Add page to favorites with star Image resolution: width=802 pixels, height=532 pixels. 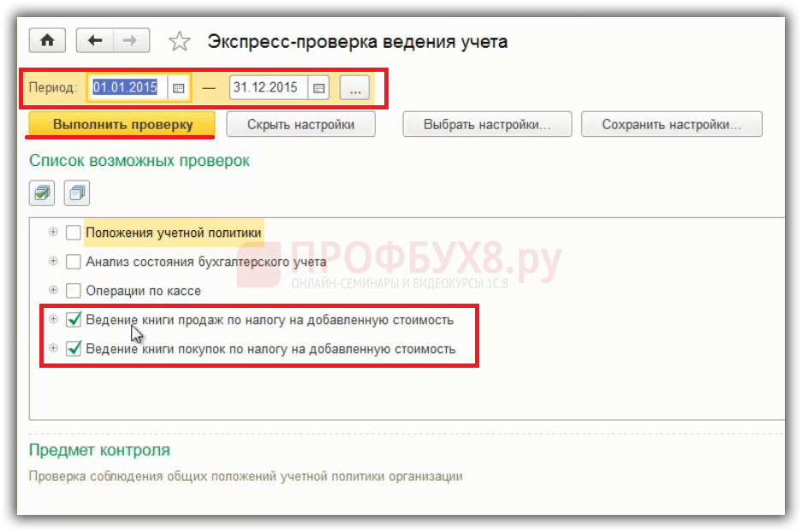[180, 41]
